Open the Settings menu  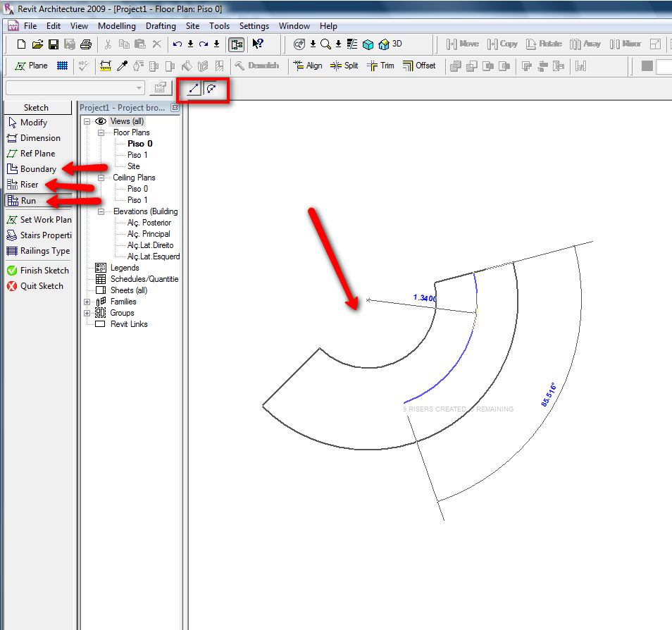[x=254, y=26]
